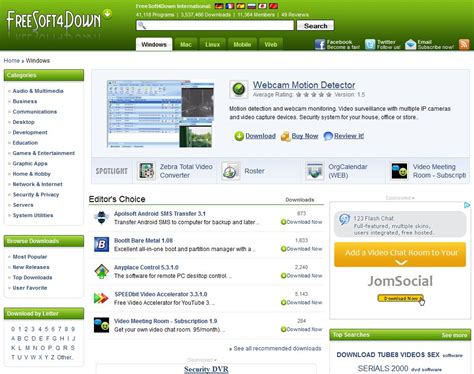The height and width of the screenshot is (374, 474).
Task: Click into the search text field
Action: coord(215,26)
